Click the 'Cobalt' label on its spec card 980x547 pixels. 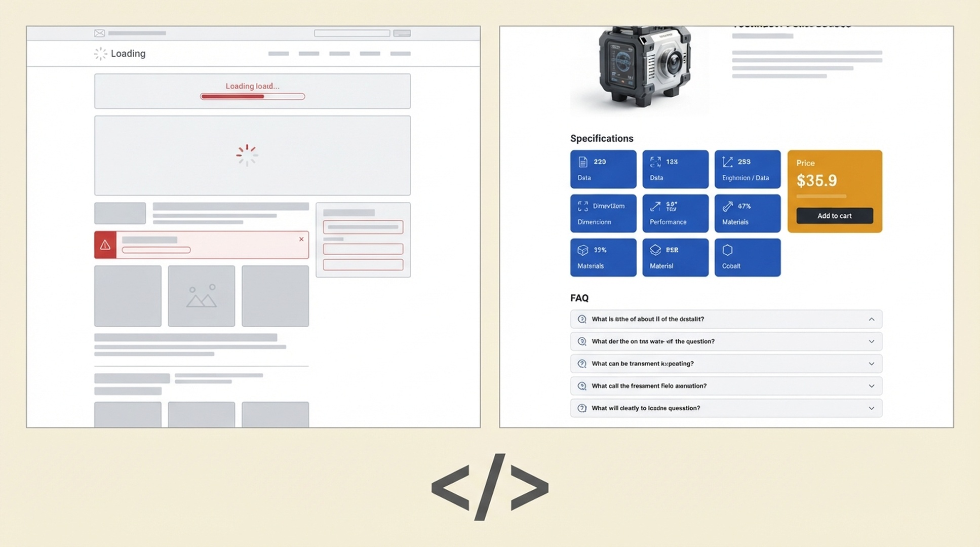(x=731, y=266)
